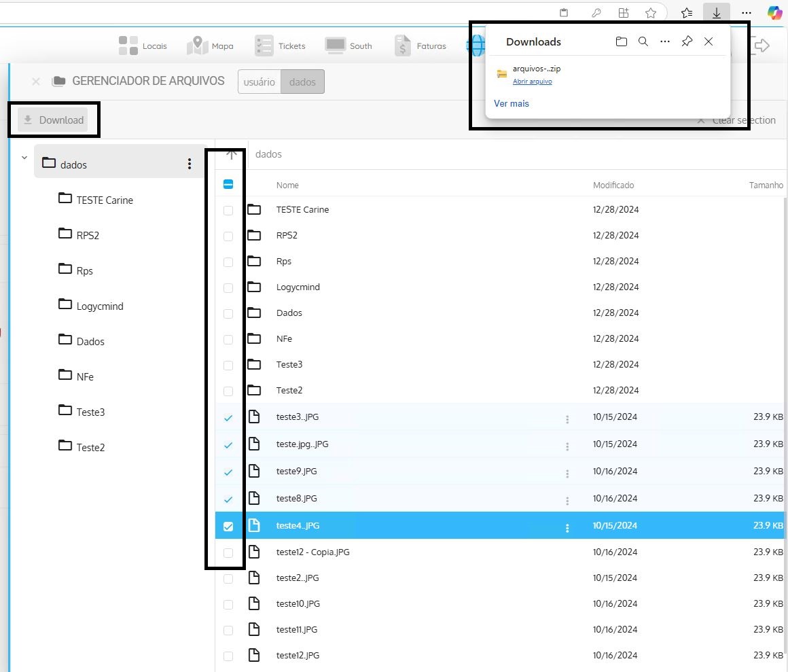The width and height of the screenshot is (788, 672).
Task: Click the Abrir arquivo link
Action: [532, 82]
